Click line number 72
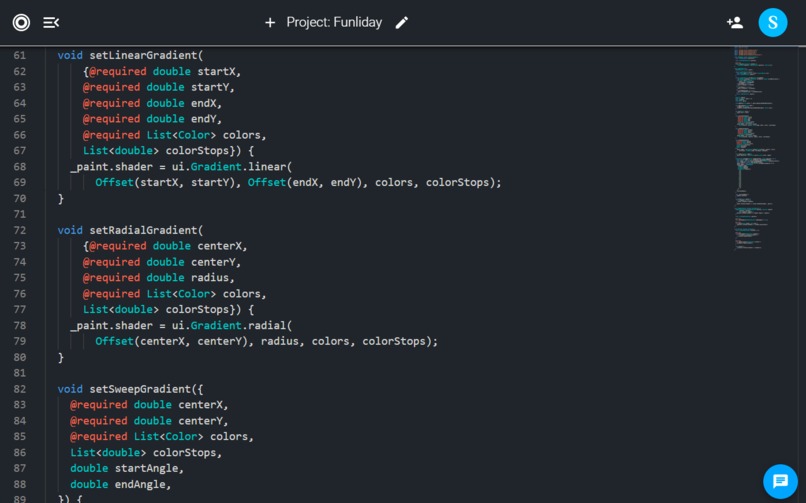 tap(20, 230)
